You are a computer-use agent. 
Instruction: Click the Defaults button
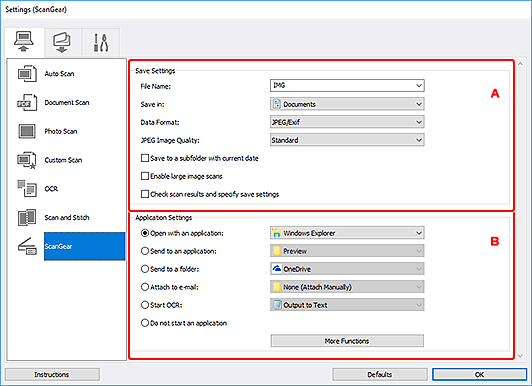380,374
